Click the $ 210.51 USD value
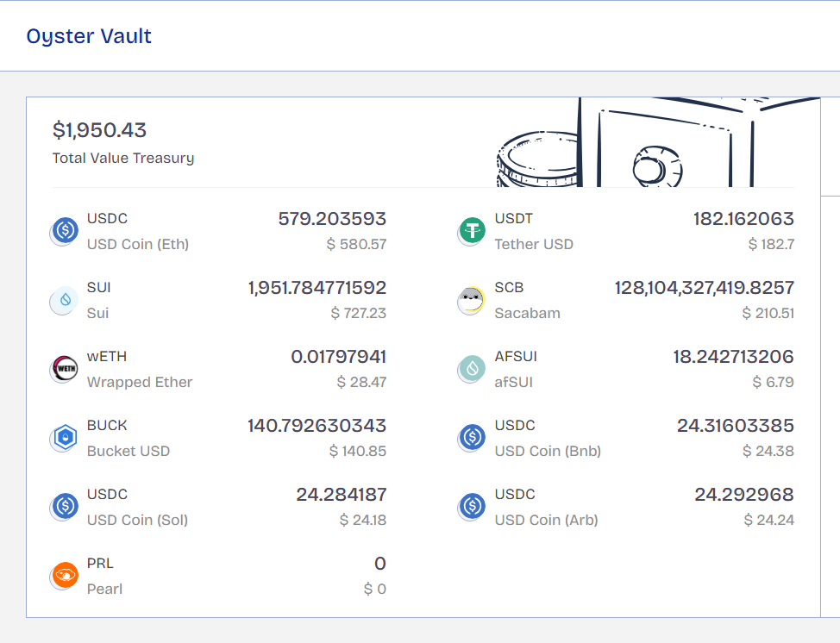Screen dimensions: 840x643 click(768, 313)
